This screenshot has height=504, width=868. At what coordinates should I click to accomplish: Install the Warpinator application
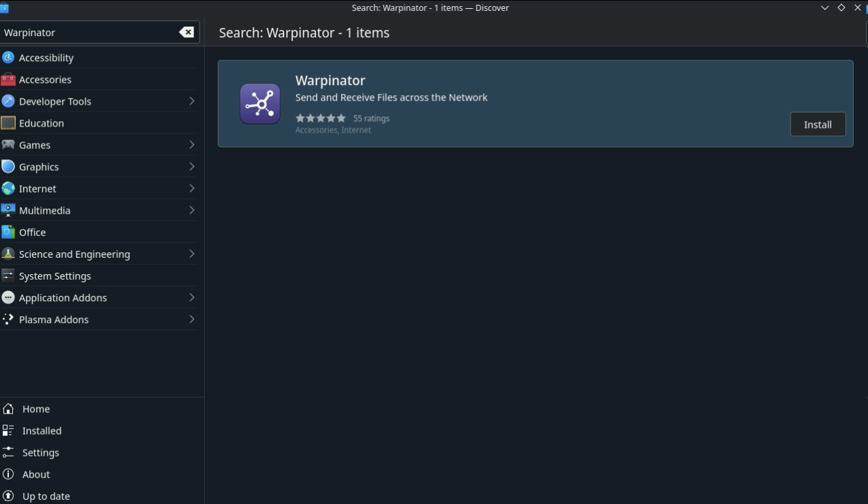click(x=818, y=124)
